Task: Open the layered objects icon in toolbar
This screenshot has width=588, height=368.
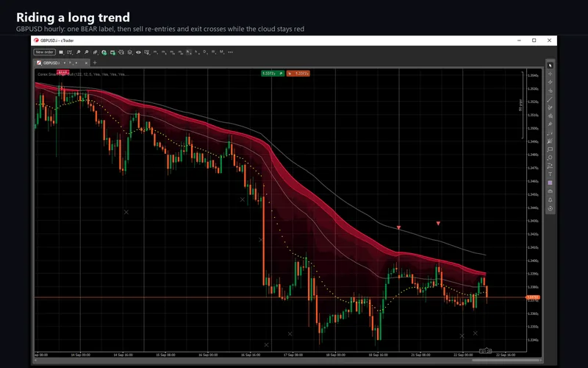Action: (x=130, y=52)
